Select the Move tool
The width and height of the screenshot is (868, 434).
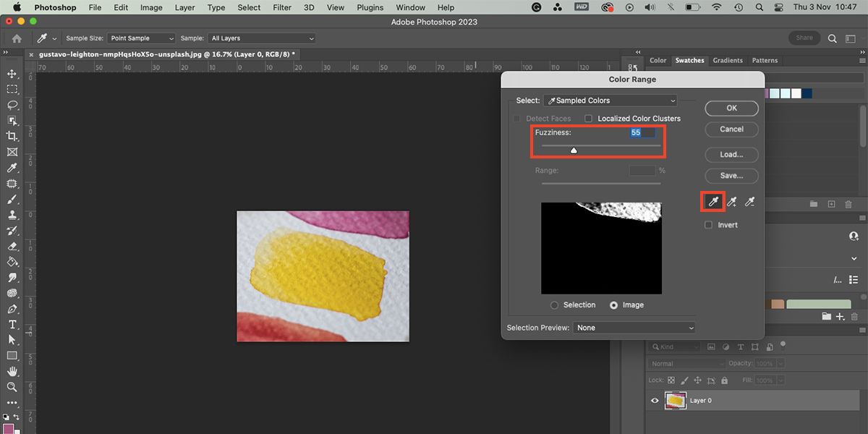tap(12, 74)
